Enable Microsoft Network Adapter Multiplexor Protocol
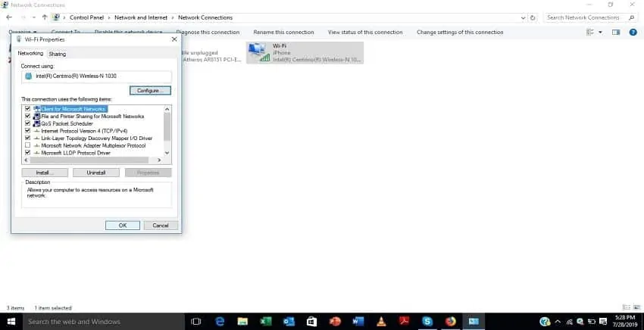 click(x=27, y=145)
